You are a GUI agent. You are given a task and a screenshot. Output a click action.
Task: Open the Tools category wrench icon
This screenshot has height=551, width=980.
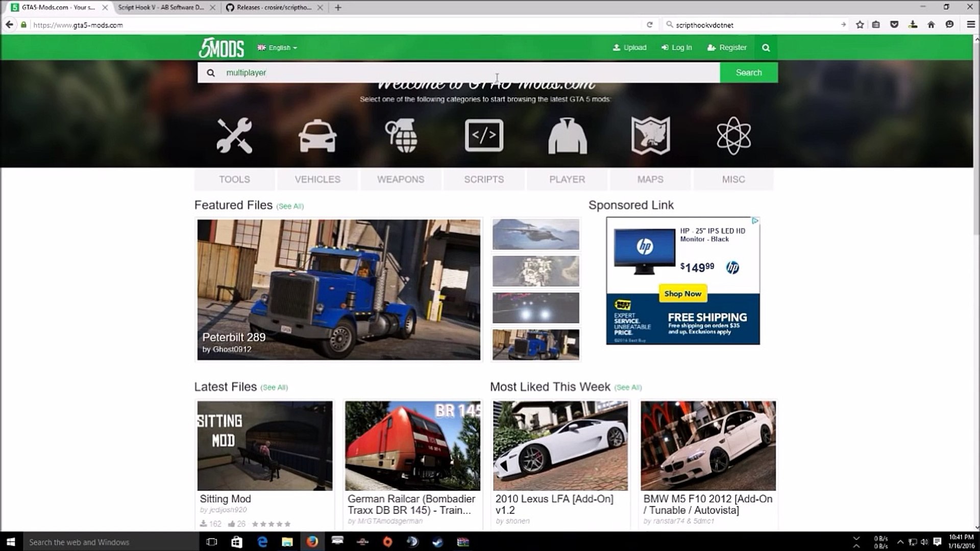pyautogui.click(x=234, y=136)
